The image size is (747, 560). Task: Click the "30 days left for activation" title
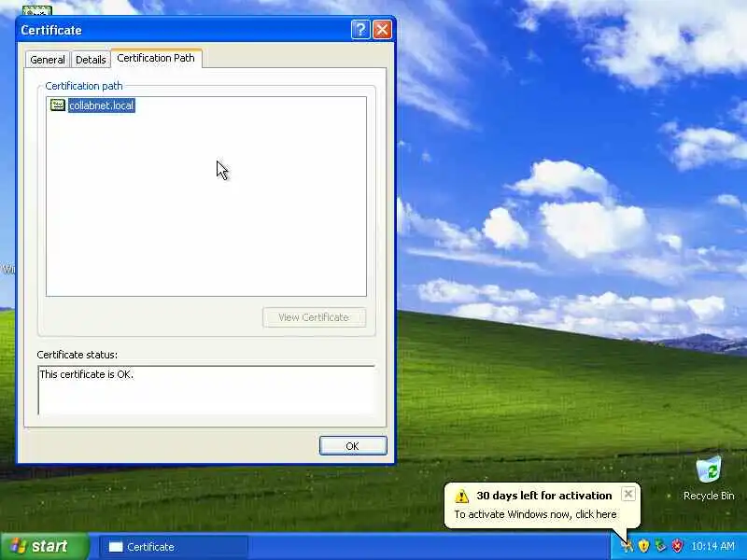(x=544, y=496)
